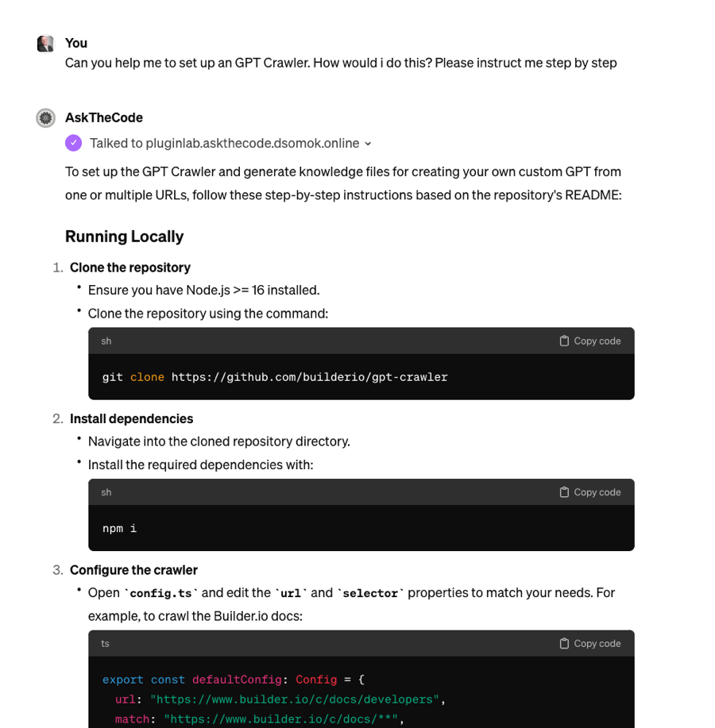The width and height of the screenshot is (715, 728).
Task: Click the builder.io docs developers URL string
Action: tap(295, 699)
